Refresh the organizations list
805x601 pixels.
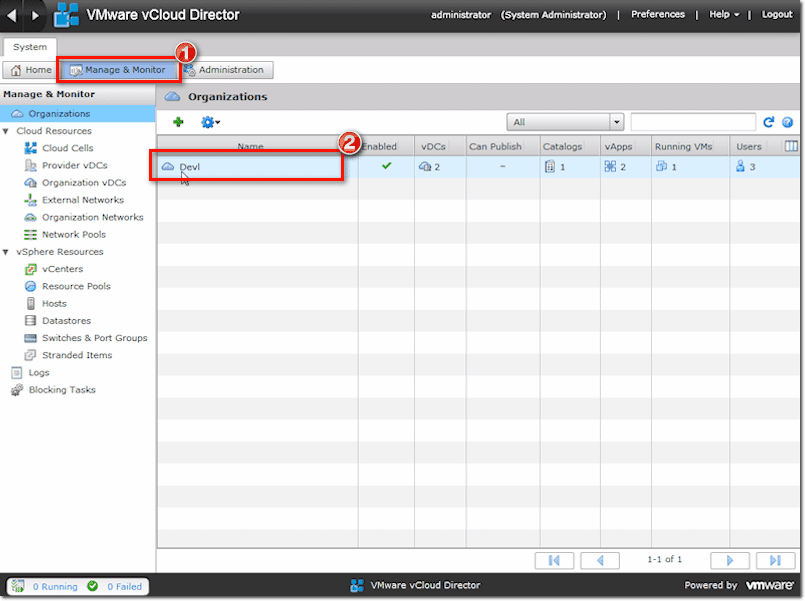click(x=768, y=122)
